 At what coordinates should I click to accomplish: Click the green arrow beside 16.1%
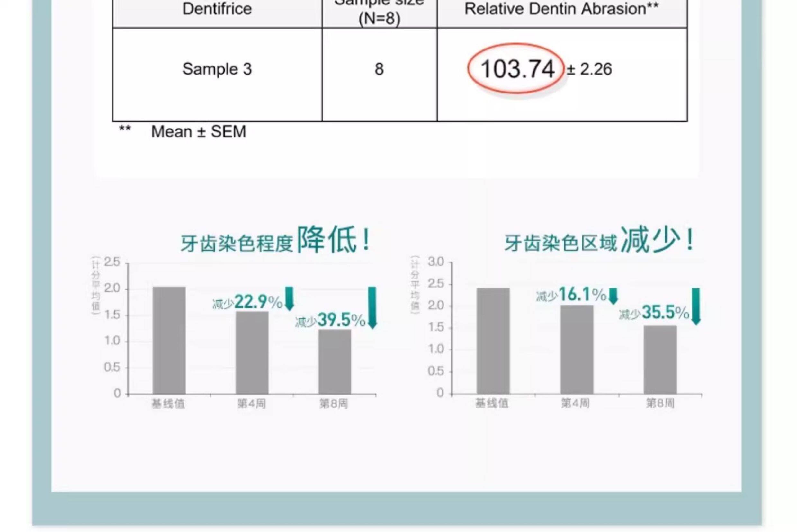613,296
